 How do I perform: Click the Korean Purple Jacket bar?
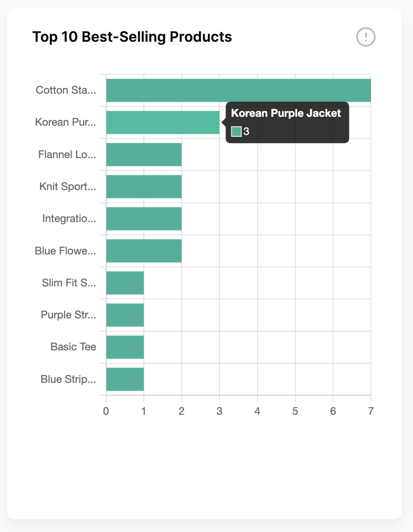tap(163, 122)
